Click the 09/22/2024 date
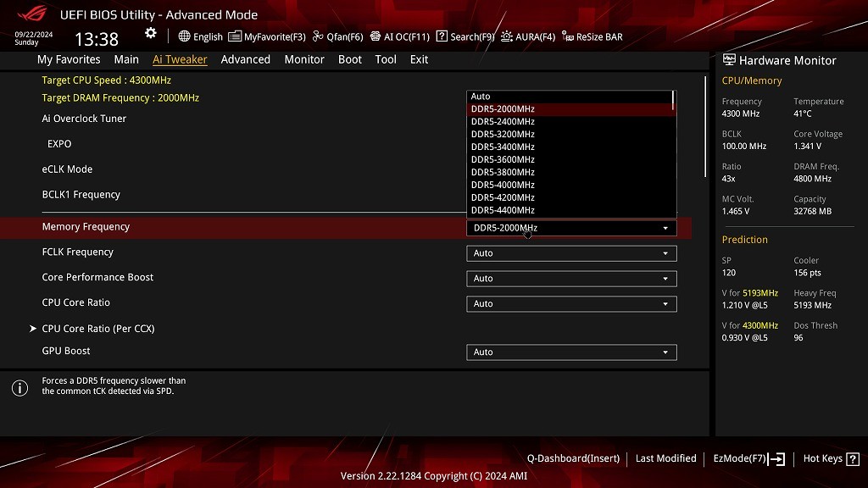868x488 pixels. (x=34, y=34)
